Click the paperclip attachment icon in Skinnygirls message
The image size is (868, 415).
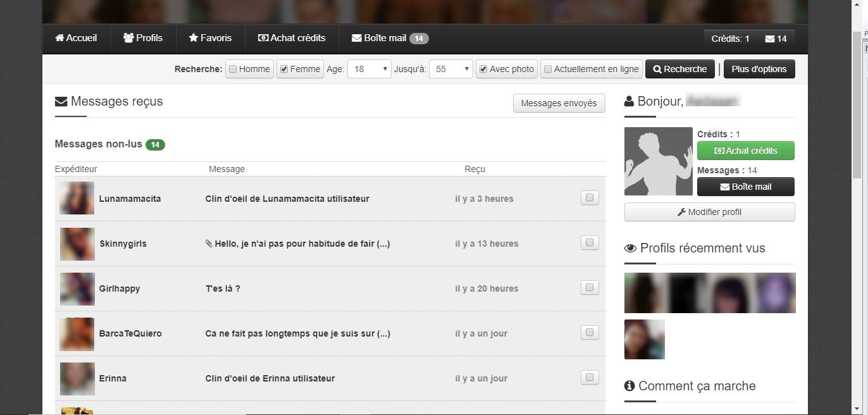click(209, 244)
